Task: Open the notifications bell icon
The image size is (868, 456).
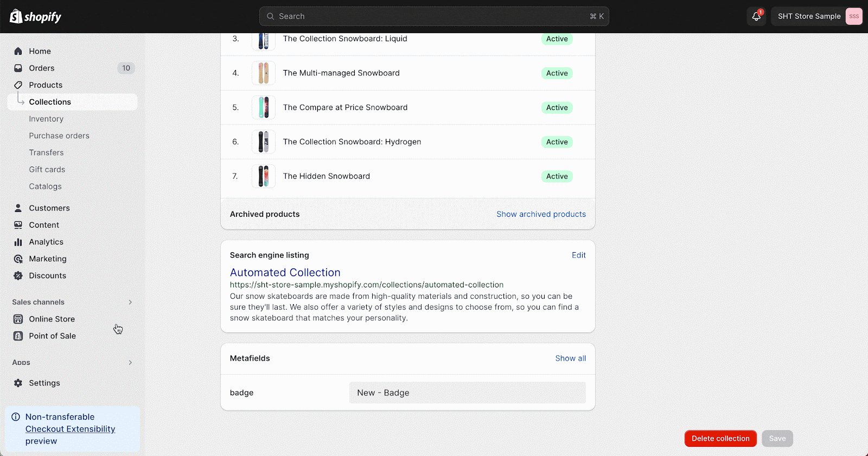Action: point(756,16)
